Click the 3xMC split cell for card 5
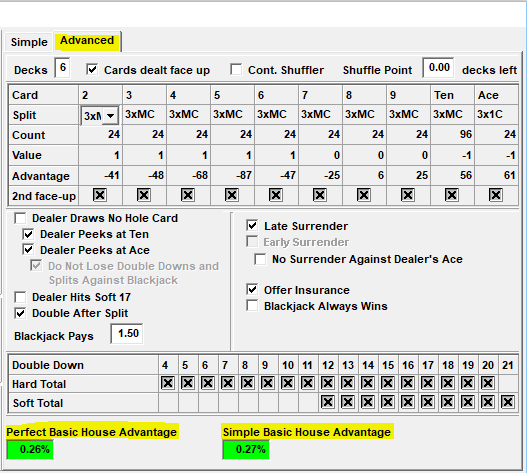 click(x=228, y=114)
